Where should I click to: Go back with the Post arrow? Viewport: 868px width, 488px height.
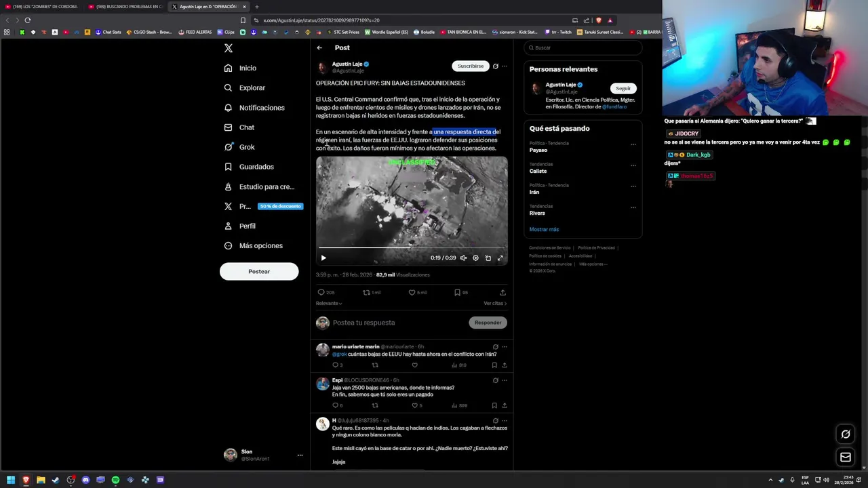pyautogui.click(x=319, y=47)
